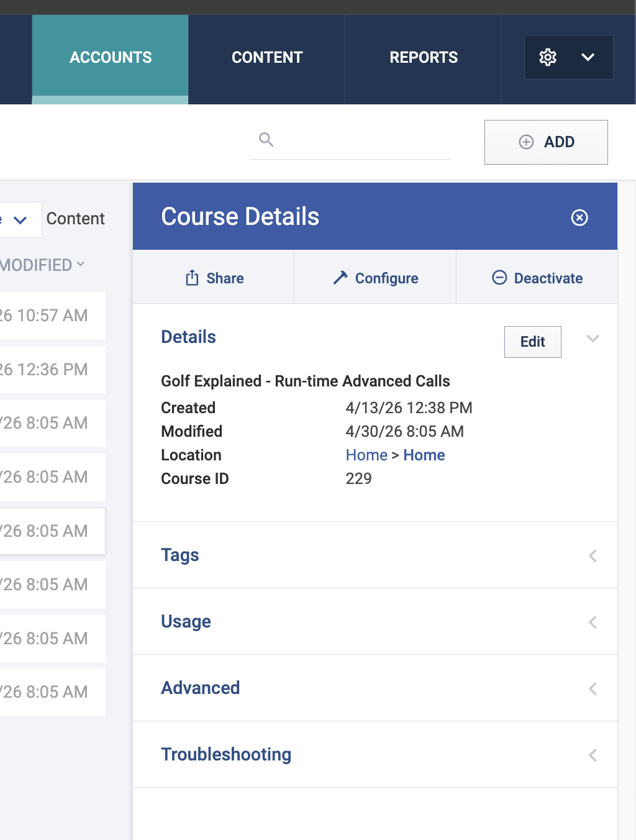Expand the Tags section

(375, 555)
